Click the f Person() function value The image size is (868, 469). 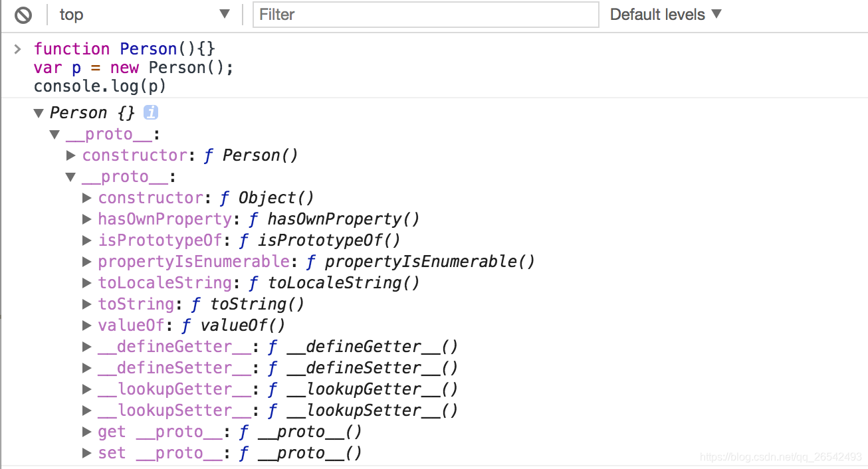[251, 155]
